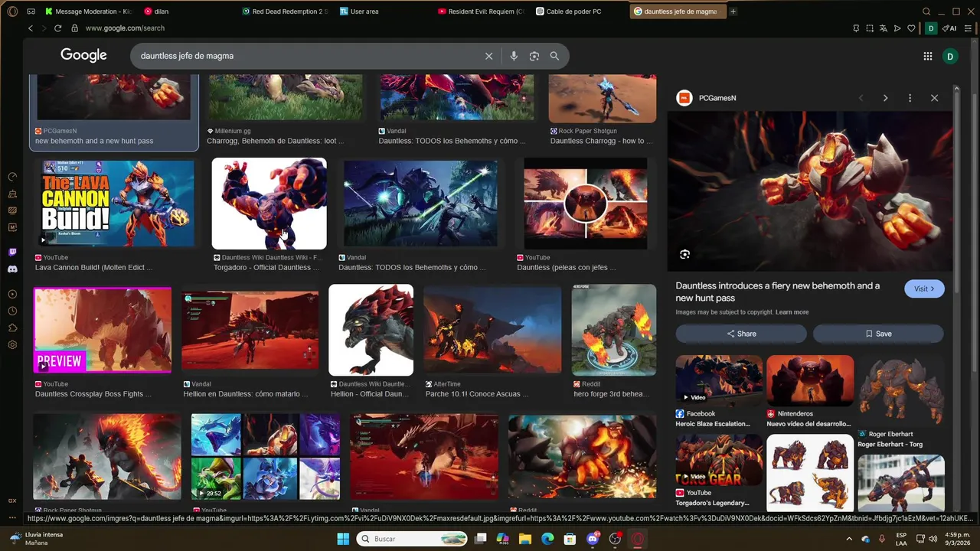Save the previewed image
Viewport: 980px width, 551px height.
tap(878, 334)
